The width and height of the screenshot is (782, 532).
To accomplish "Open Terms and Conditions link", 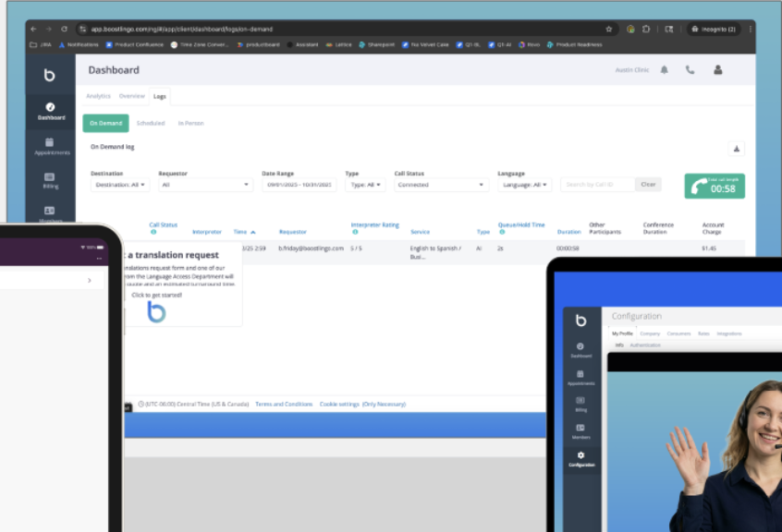I will [x=284, y=405].
